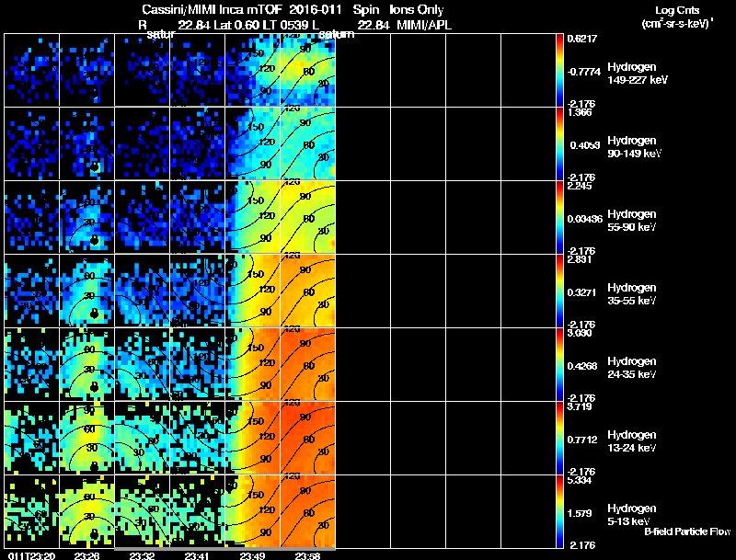Click the '0.6217' maximum colorbar value
736x560 pixels.
[x=582, y=39]
